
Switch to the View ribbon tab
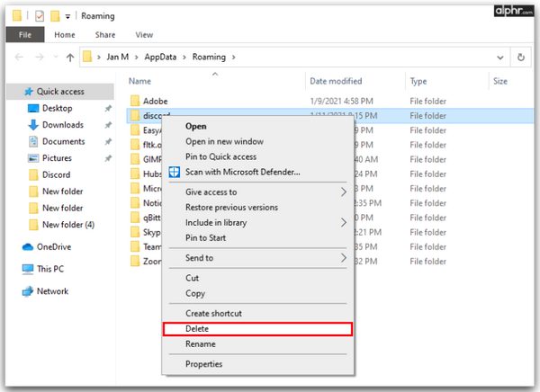click(x=144, y=35)
